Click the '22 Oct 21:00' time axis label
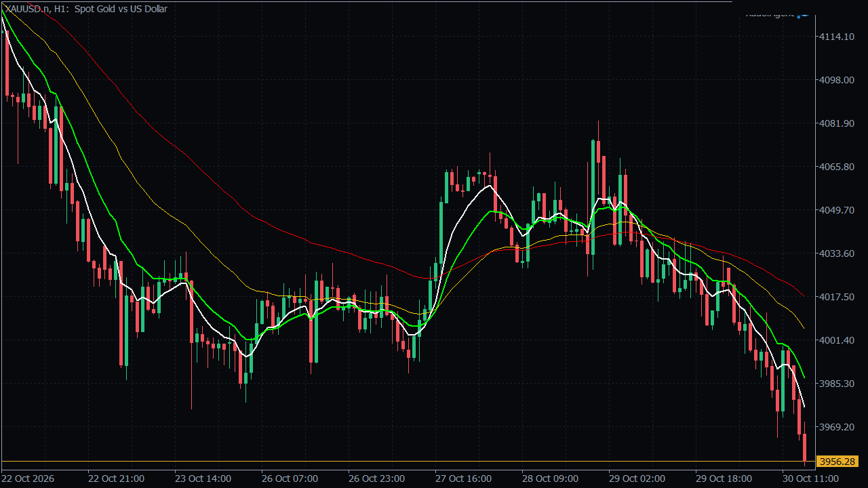 pos(117,479)
